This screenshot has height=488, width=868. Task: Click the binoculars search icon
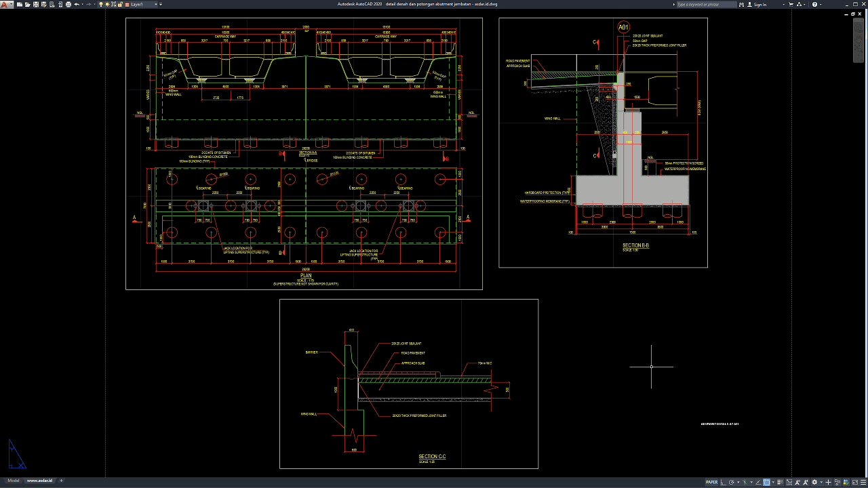click(x=741, y=4)
